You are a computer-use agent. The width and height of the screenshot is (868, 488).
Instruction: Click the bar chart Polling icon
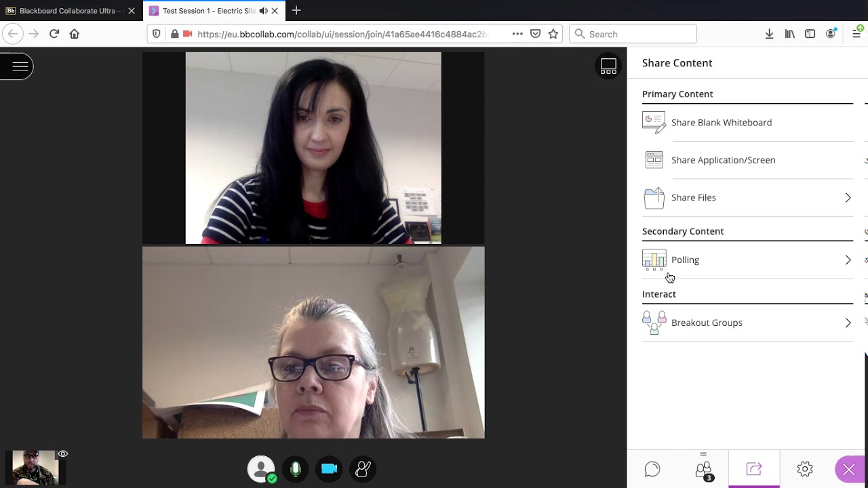click(654, 260)
